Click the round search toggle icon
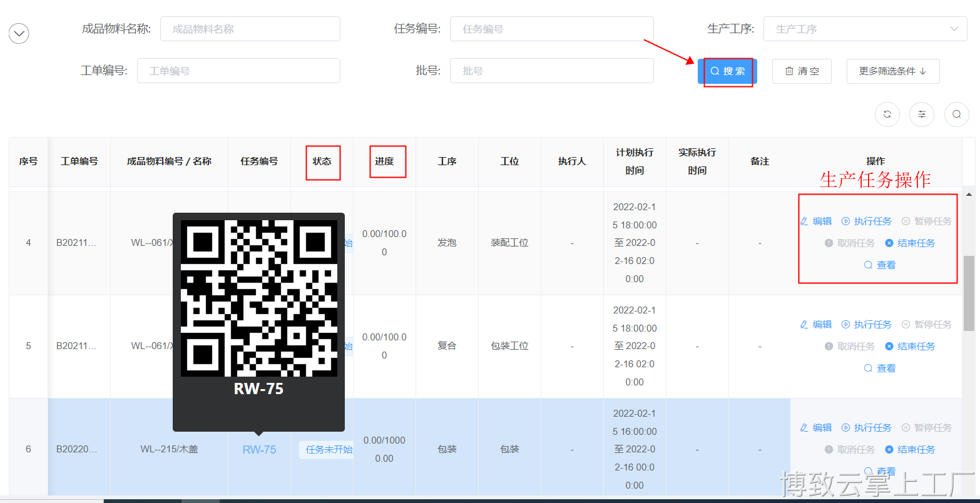 pos(957,114)
